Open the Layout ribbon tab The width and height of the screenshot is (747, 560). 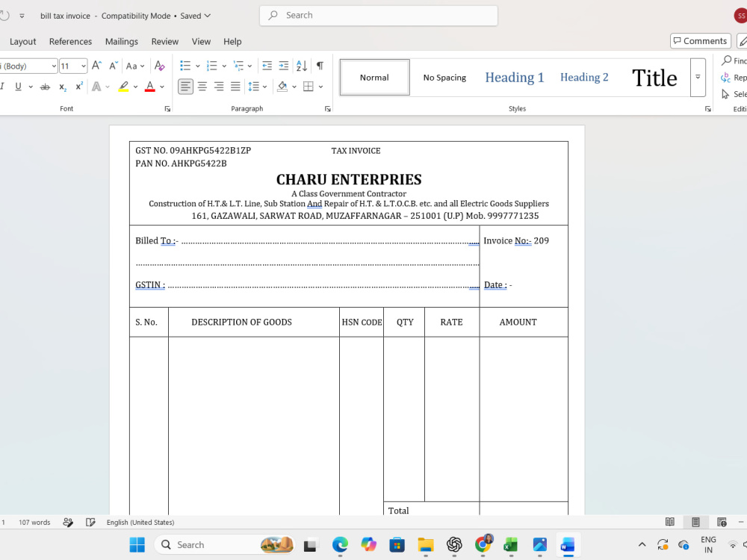pyautogui.click(x=23, y=41)
